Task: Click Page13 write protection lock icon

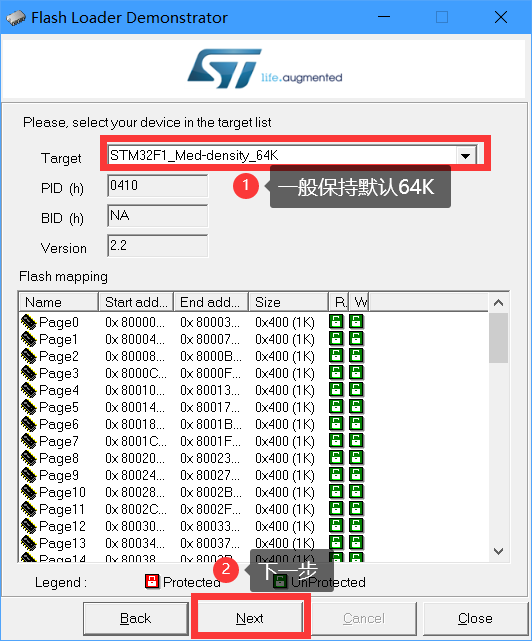Action: coord(356,543)
